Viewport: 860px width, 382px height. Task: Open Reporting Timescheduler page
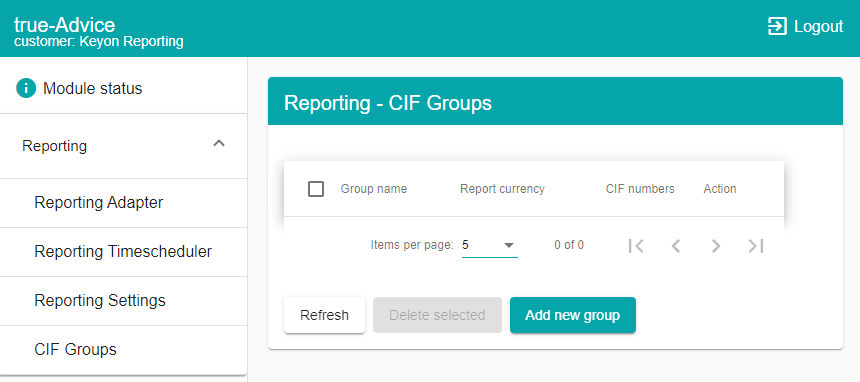click(x=123, y=252)
